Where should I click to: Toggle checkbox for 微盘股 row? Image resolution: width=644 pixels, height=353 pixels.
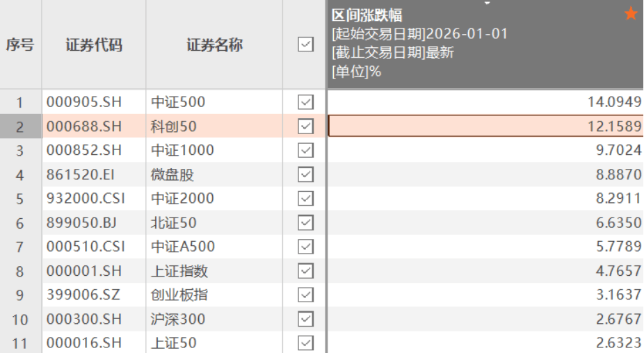pyautogui.click(x=305, y=174)
